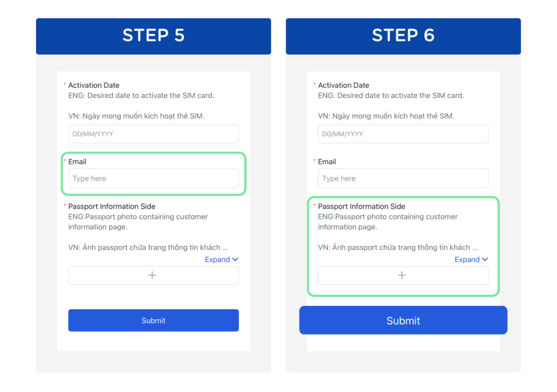Click truncated Vietnamese passport text in Step 5
Image resolution: width=557 pixels, height=392 pixels.
point(148,247)
